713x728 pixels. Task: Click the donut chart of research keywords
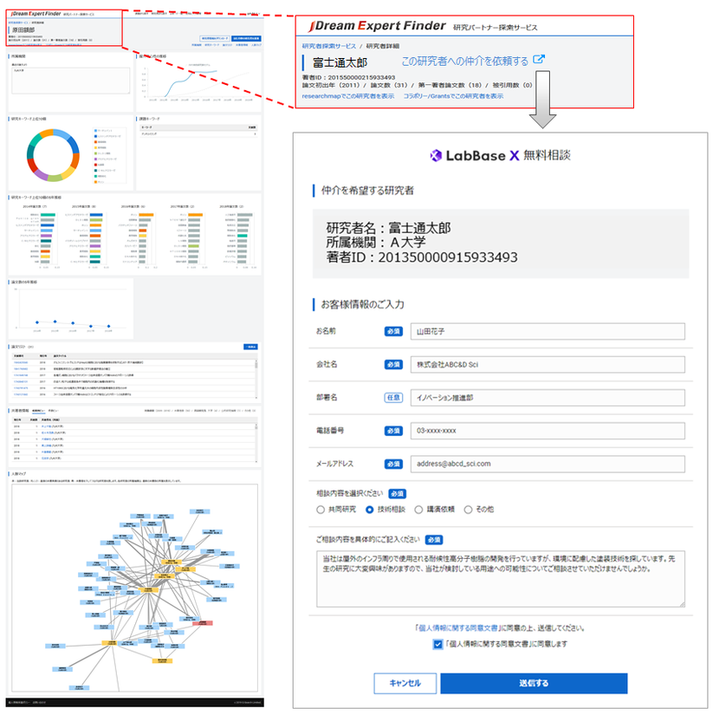point(54,155)
